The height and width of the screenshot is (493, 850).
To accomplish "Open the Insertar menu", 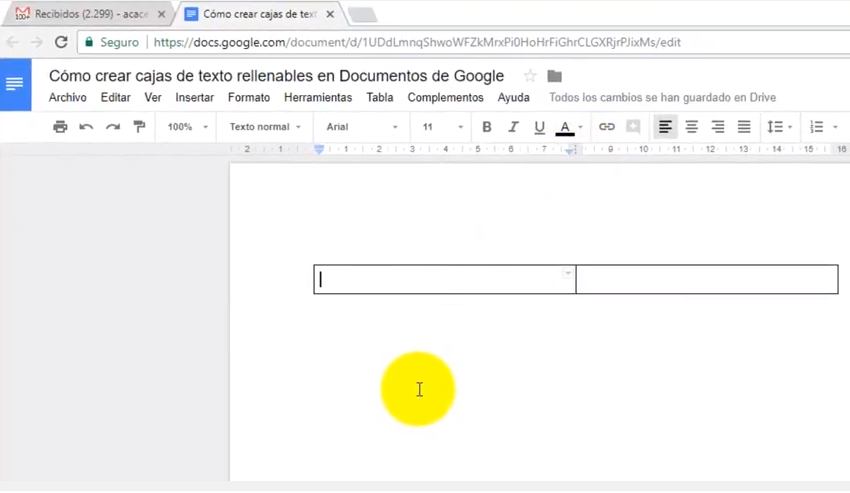I will tap(194, 98).
